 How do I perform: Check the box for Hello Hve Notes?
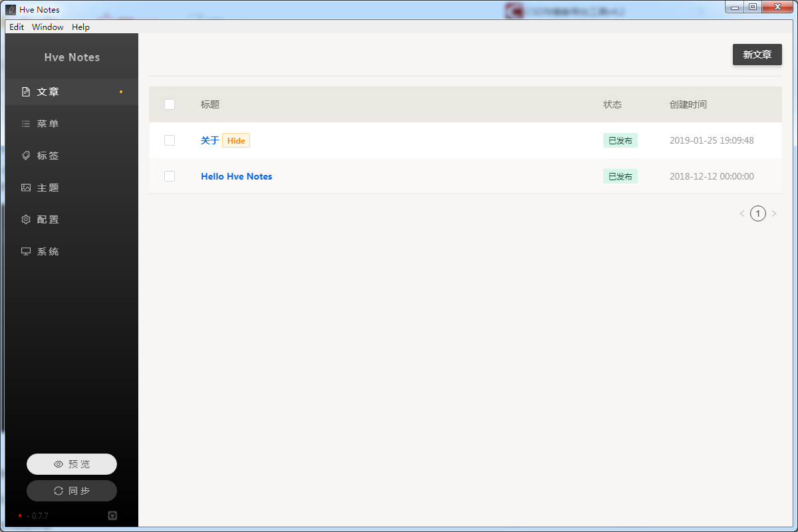coord(170,176)
